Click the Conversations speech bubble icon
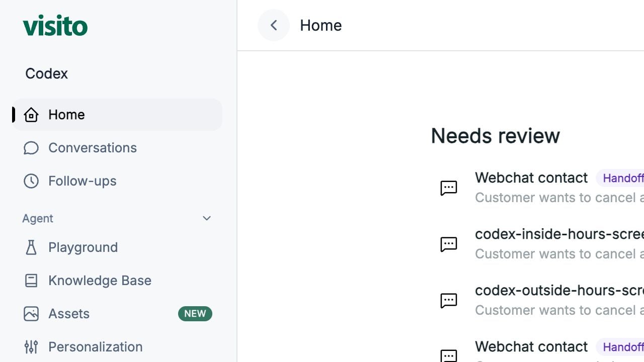644x362 pixels. click(x=31, y=148)
